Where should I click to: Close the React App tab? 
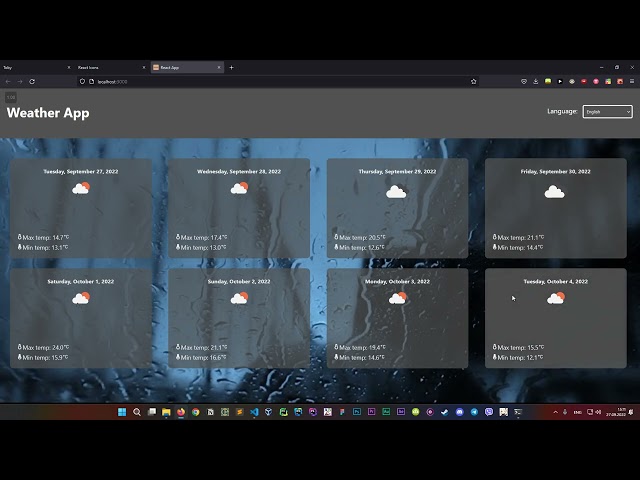(219, 67)
